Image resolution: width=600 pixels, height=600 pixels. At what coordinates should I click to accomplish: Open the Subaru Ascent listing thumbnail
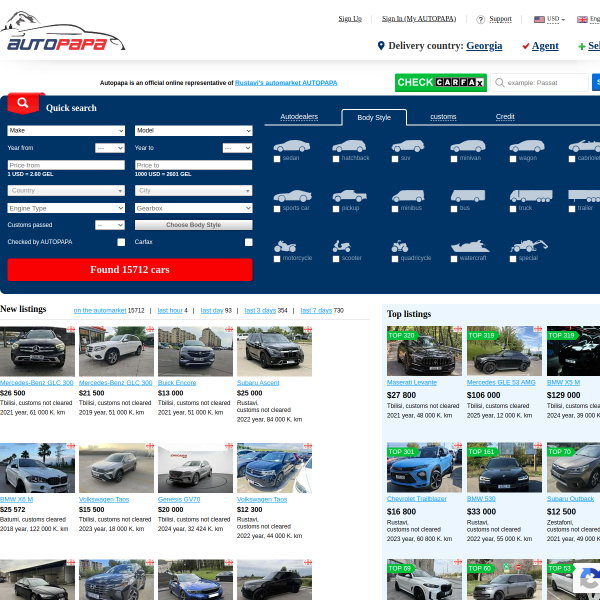(274, 351)
